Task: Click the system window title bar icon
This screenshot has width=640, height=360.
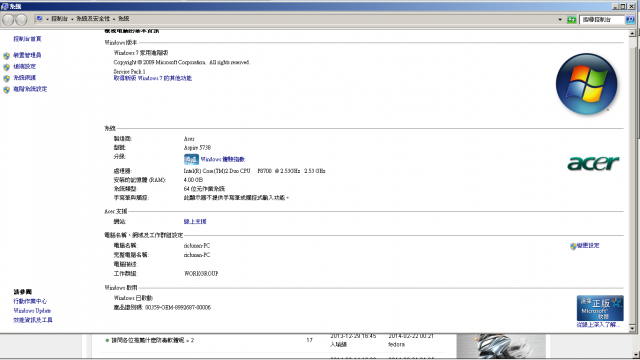Action: click(4, 6)
